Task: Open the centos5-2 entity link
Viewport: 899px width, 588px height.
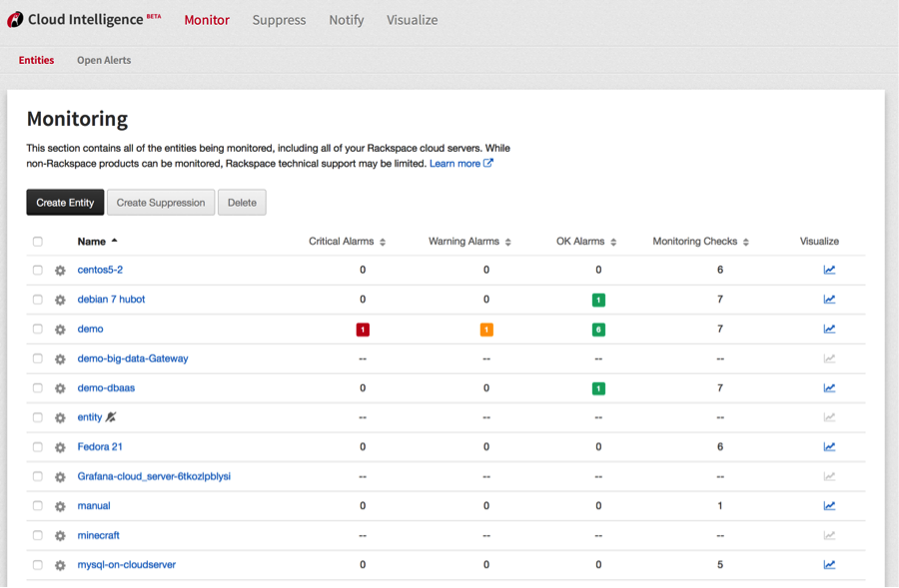Action: point(100,270)
